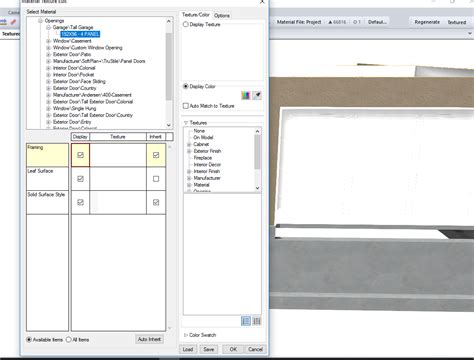Click Textured in the main window toolbar
Image resolution: width=474 pixels, height=360 pixels.
[x=457, y=22]
